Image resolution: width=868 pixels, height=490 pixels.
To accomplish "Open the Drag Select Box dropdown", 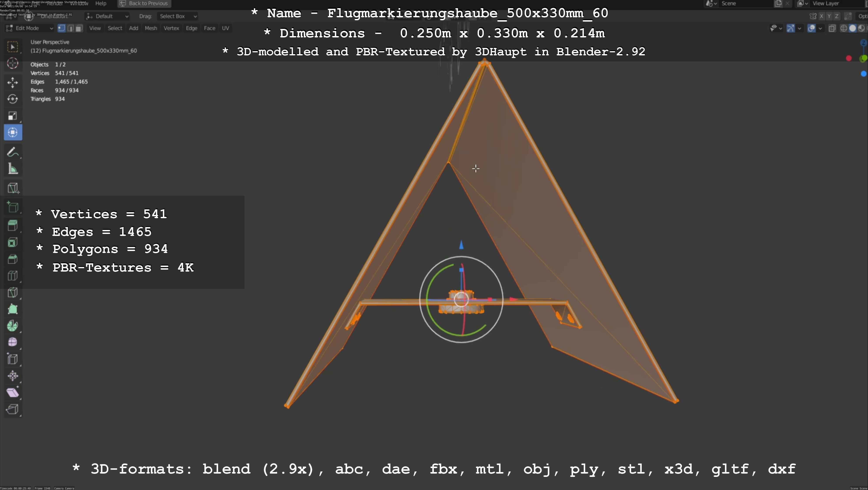I will (x=177, y=16).
